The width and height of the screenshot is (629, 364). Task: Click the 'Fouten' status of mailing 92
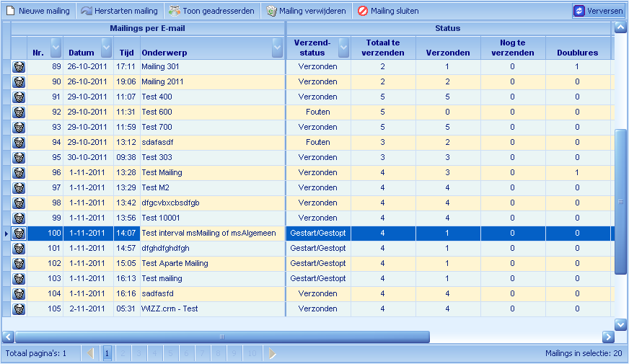click(318, 112)
